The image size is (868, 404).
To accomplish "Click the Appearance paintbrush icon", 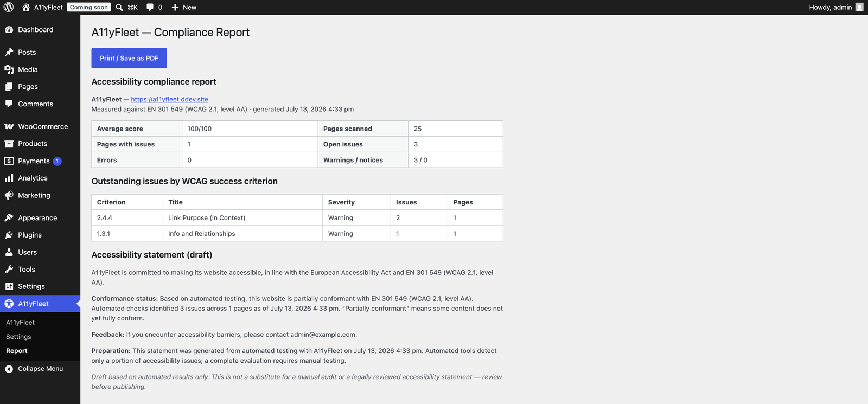I will [x=9, y=218].
